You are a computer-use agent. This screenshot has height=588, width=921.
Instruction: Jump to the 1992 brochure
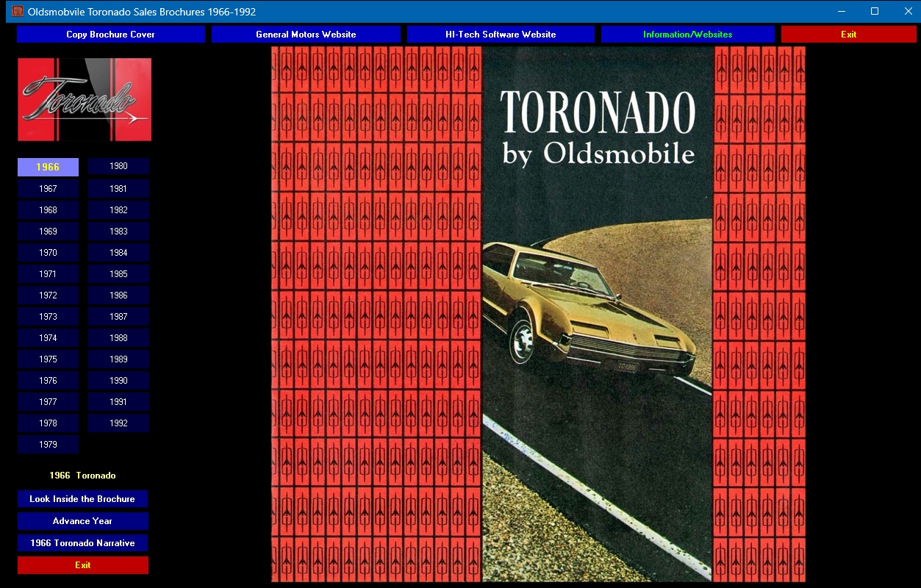click(118, 423)
